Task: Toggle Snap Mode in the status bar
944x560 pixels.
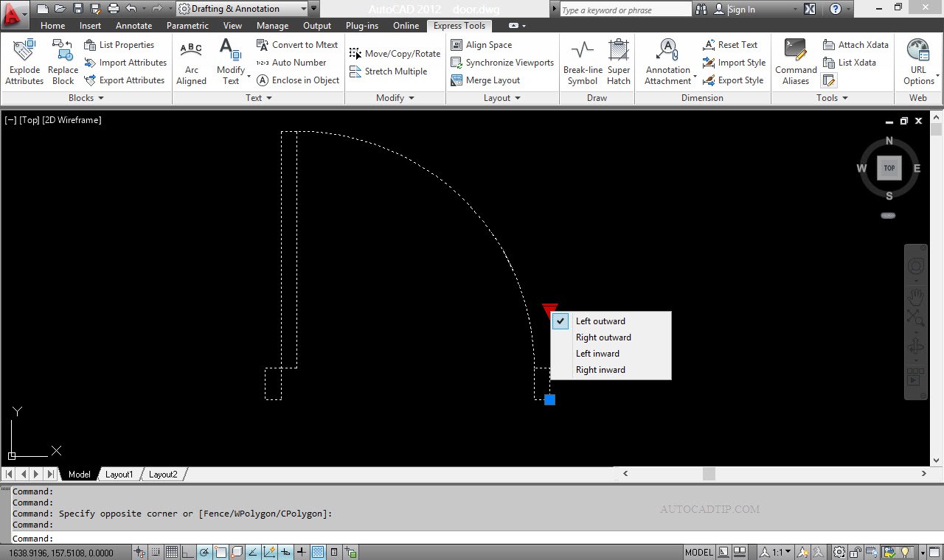Action: coord(156,552)
